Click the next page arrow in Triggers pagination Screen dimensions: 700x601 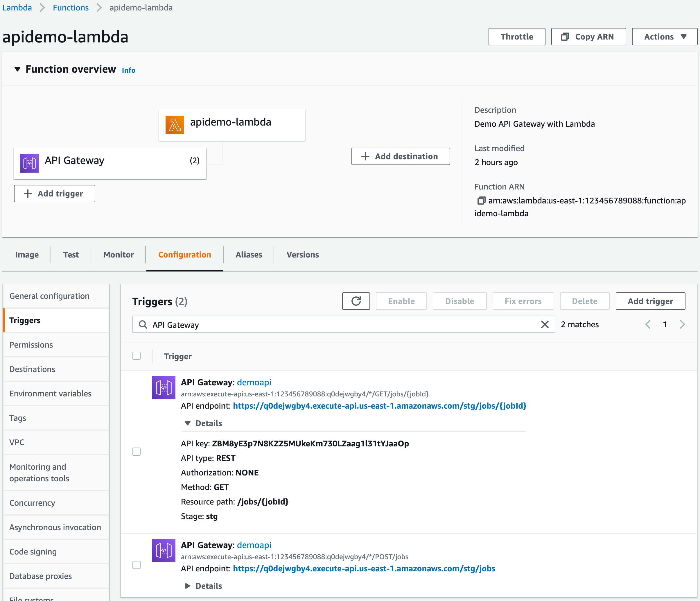point(682,324)
